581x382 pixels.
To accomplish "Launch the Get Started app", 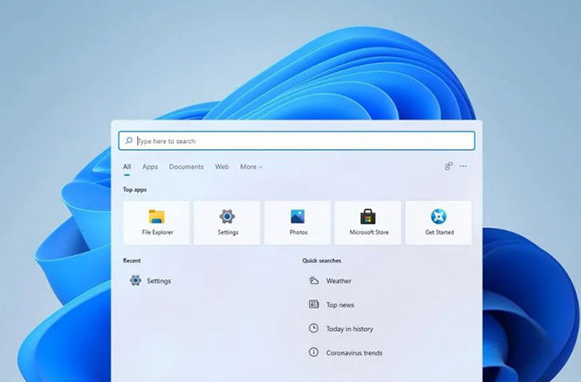I will pos(439,223).
